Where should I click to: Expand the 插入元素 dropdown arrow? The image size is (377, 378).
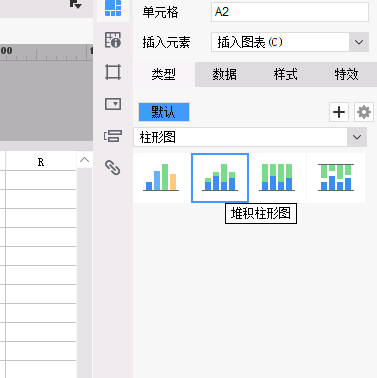point(359,42)
